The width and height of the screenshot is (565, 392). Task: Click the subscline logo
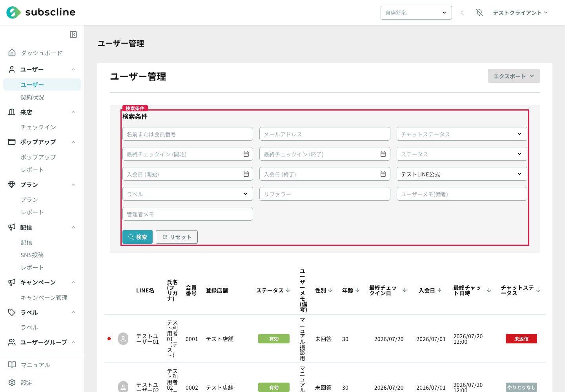point(41,13)
